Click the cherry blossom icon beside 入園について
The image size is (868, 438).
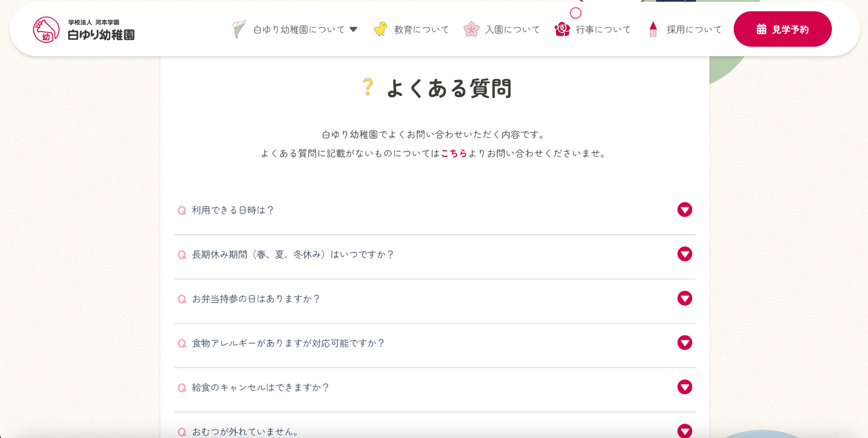tap(470, 29)
